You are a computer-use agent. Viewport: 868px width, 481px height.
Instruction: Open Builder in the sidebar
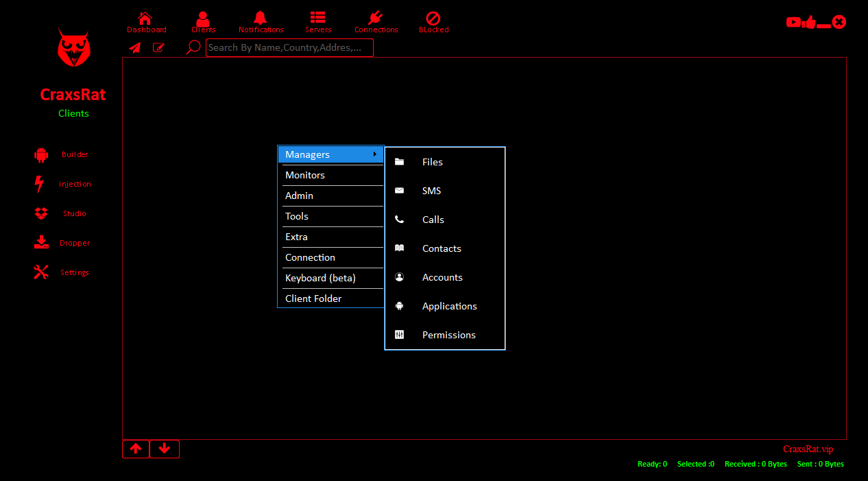coord(61,155)
